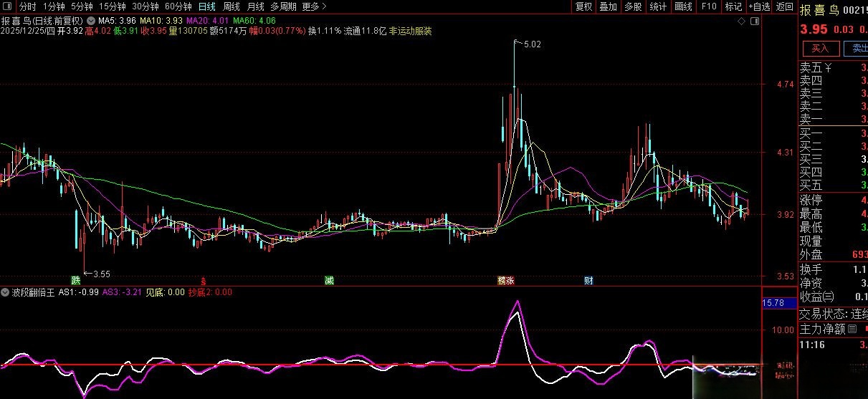
Task: Click the 返回 back button
Action: click(785, 6)
